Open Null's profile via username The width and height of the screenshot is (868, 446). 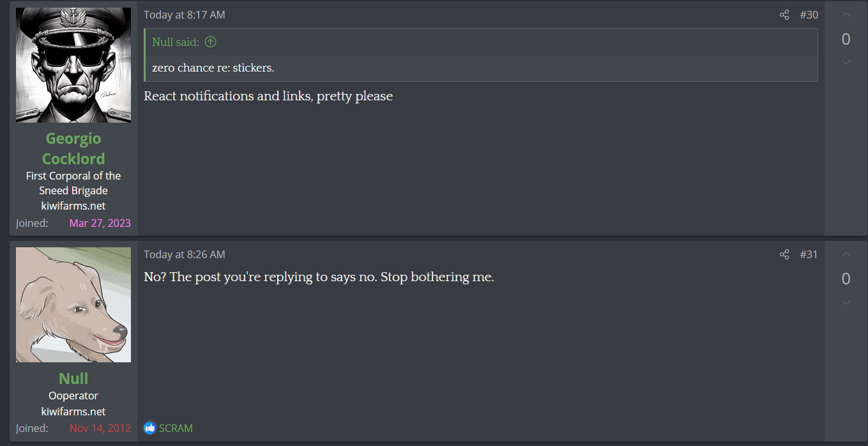click(73, 378)
